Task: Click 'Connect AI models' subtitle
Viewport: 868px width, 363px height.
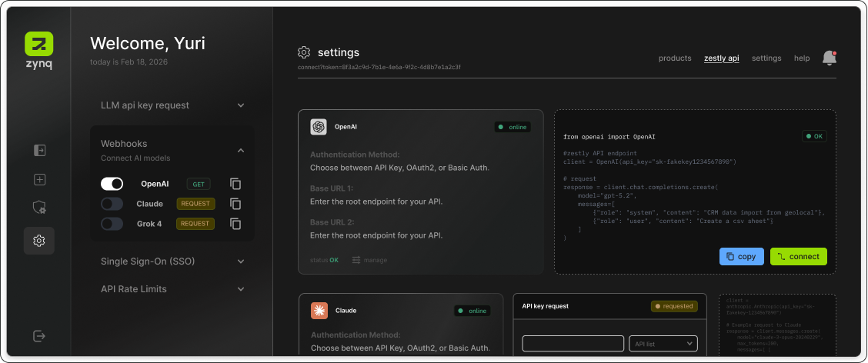Action: (x=135, y=158)
